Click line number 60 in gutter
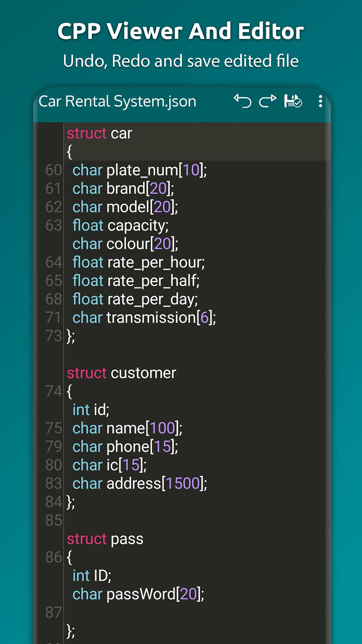This screenshot has width=362, height=644. [x=54, y=170]
